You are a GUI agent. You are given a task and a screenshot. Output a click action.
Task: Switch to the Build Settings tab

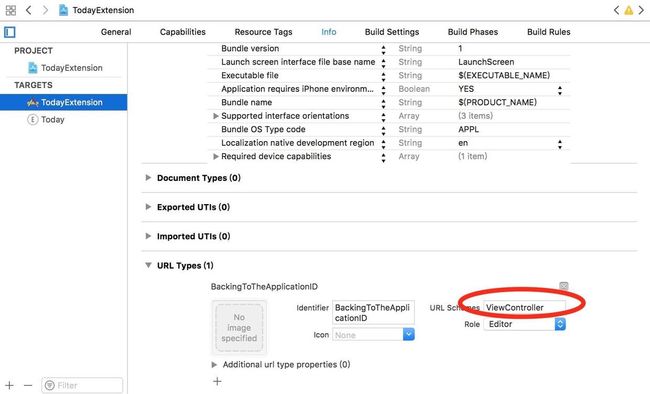tap(392, 32)
